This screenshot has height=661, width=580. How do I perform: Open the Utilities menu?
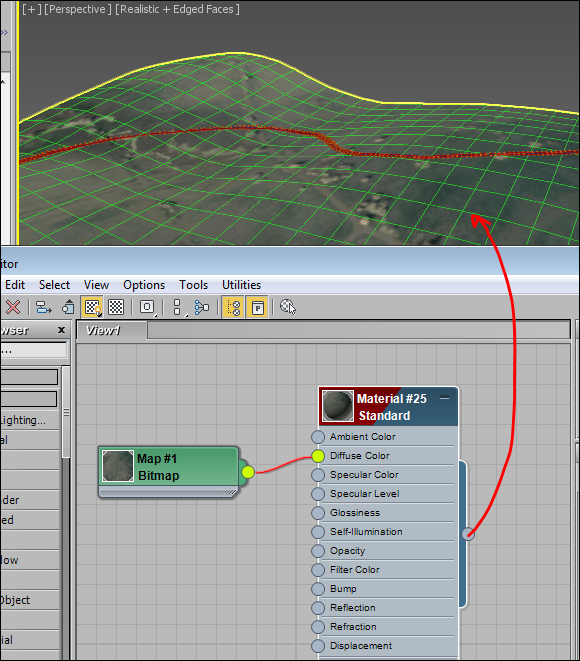tap(242, 285)
